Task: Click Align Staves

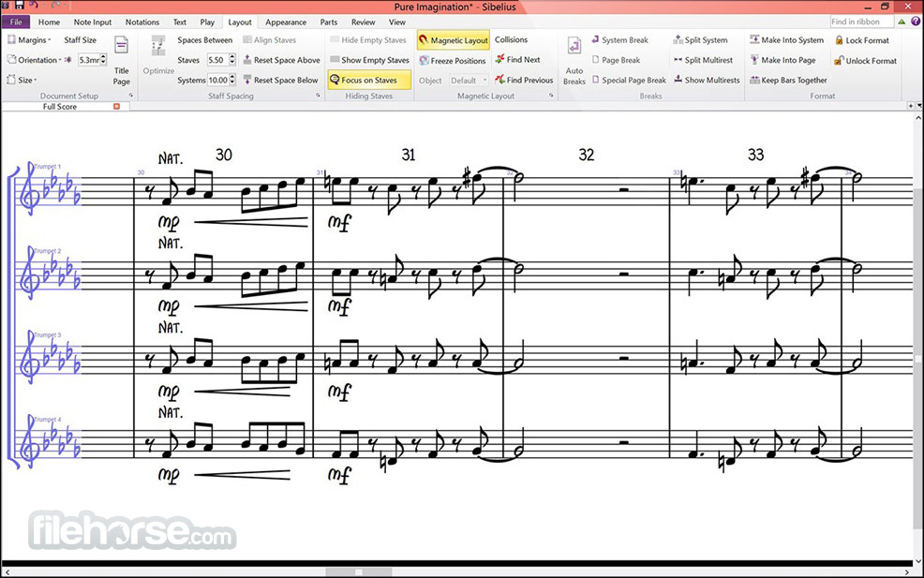Action: tap(269, 40)
